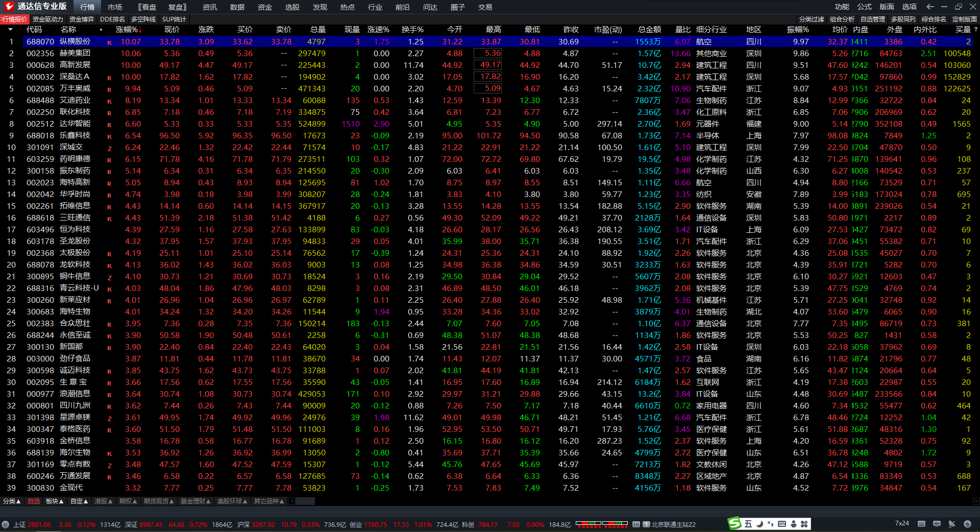Click the R marker beside 深桑达A
Screen dimensions: 980x532
pyautogui.click(x=109, y=78)
